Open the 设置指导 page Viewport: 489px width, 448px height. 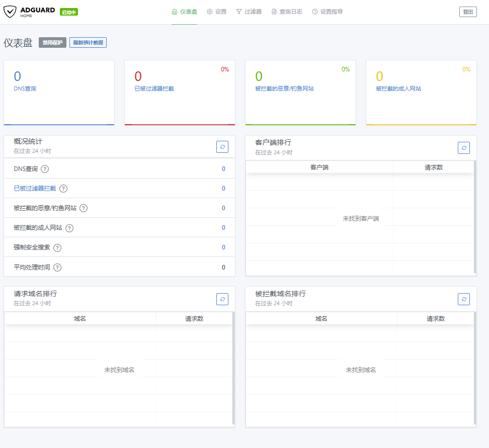[x=328, y=12]
